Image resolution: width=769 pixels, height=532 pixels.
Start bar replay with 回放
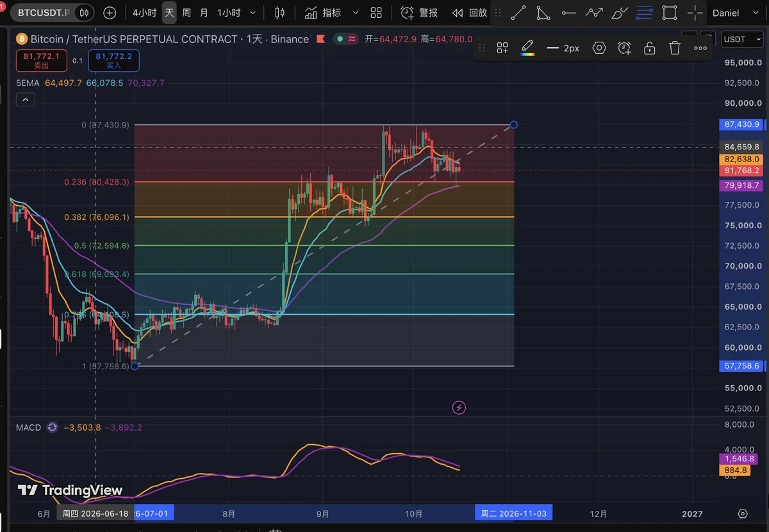pos(470,13)
